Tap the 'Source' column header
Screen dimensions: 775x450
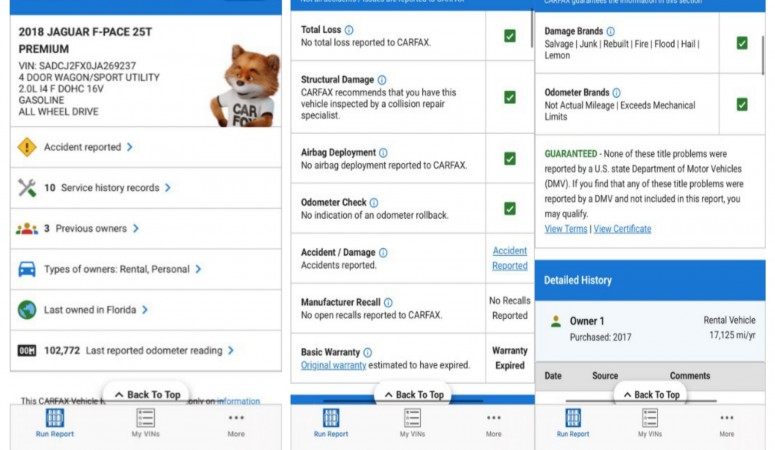(605, 376)
